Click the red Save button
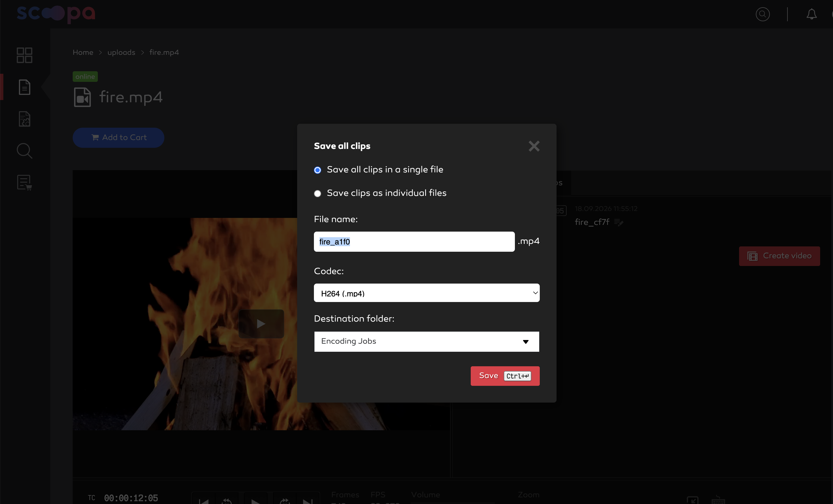Image resolution: width=833 pixels, height=504 pixels. [505, 376]
